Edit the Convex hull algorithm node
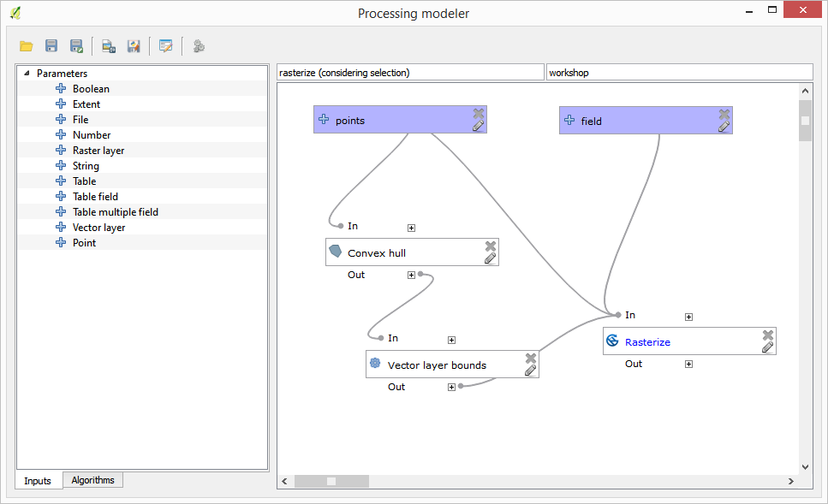828x504 pixels. [490, 258]
